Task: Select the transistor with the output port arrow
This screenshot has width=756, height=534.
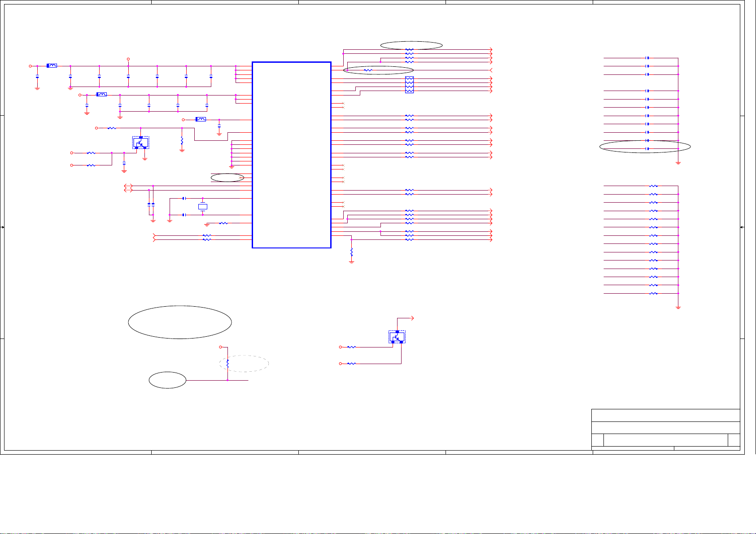Action: (x=397, y=337)
